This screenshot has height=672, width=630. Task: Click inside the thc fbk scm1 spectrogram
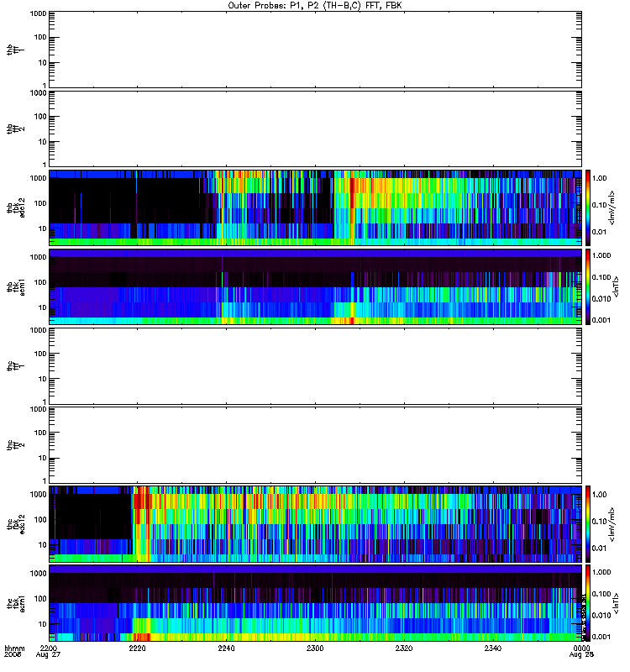tap(315, 603)
